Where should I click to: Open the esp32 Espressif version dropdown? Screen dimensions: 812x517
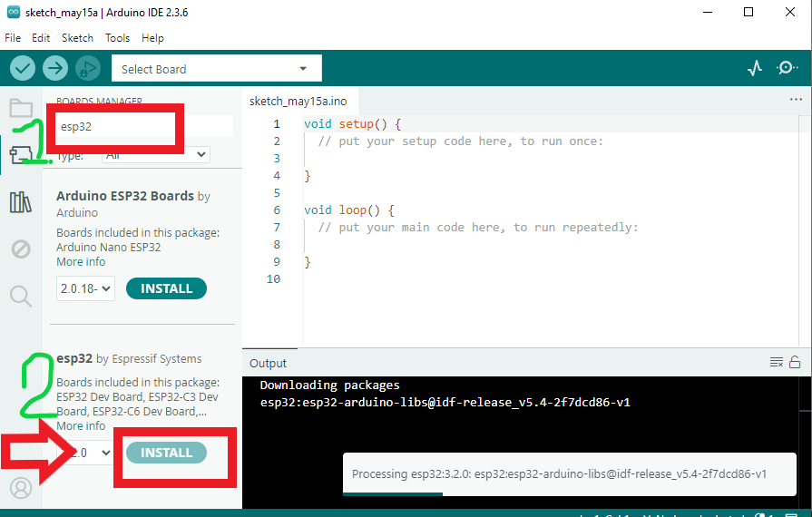tap(85, 453)
